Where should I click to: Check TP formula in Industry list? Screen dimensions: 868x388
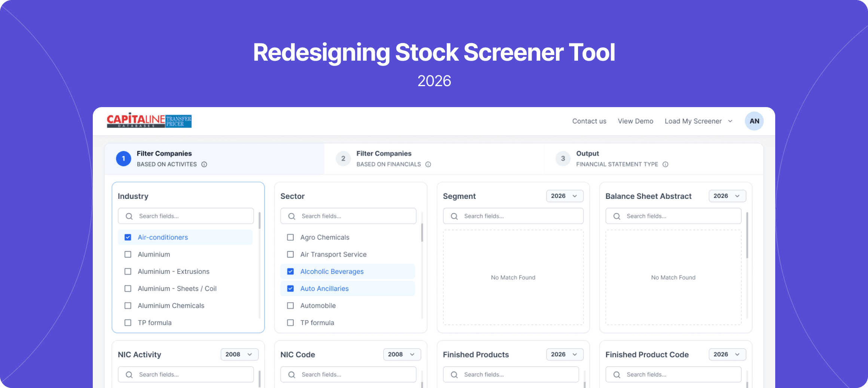(x=128, y=323)
